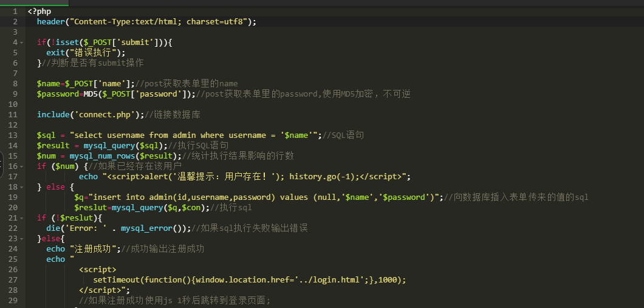Click the alert script echo on line 17
644x308 pixels.
tap(245, 177)
